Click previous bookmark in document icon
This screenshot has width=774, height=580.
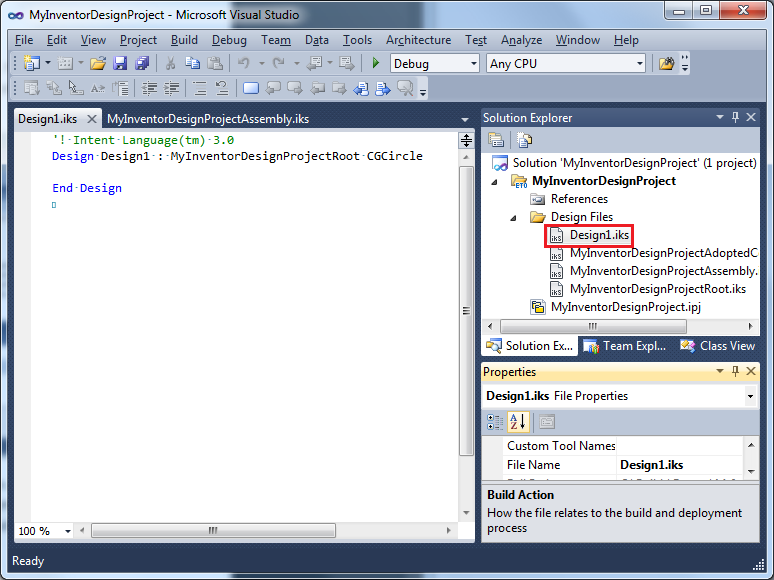tap(361, 88)
